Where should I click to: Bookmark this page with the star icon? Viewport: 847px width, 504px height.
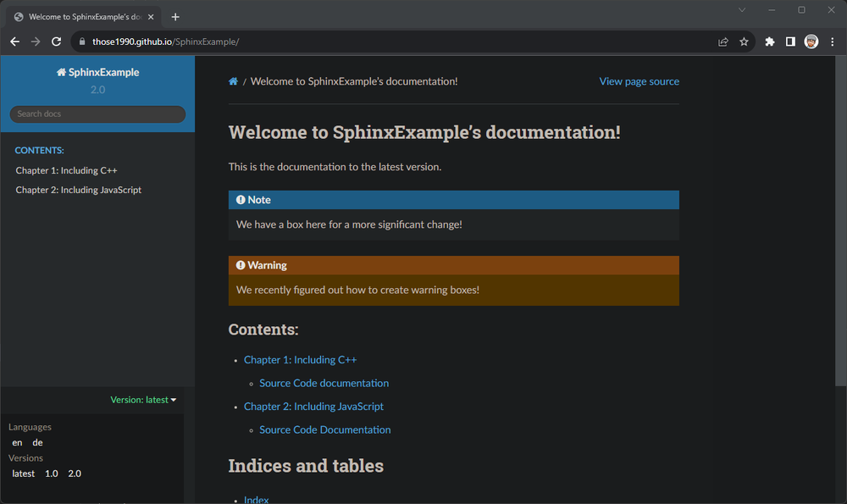click(x=744, y=42)
